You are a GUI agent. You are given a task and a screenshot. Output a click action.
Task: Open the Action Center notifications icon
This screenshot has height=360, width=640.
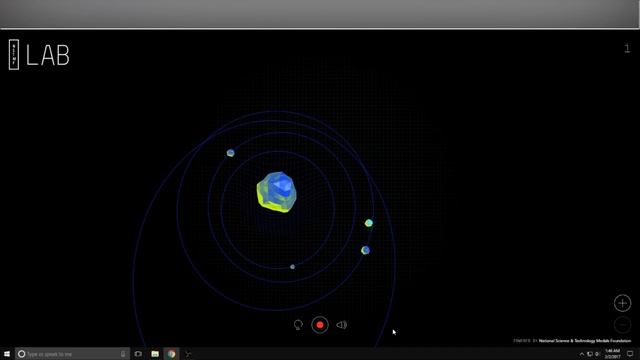coord(630,354)
